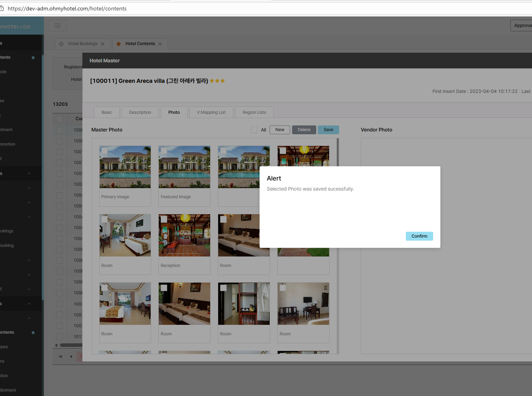Open the V.Mapping List tab

(211, 113)
